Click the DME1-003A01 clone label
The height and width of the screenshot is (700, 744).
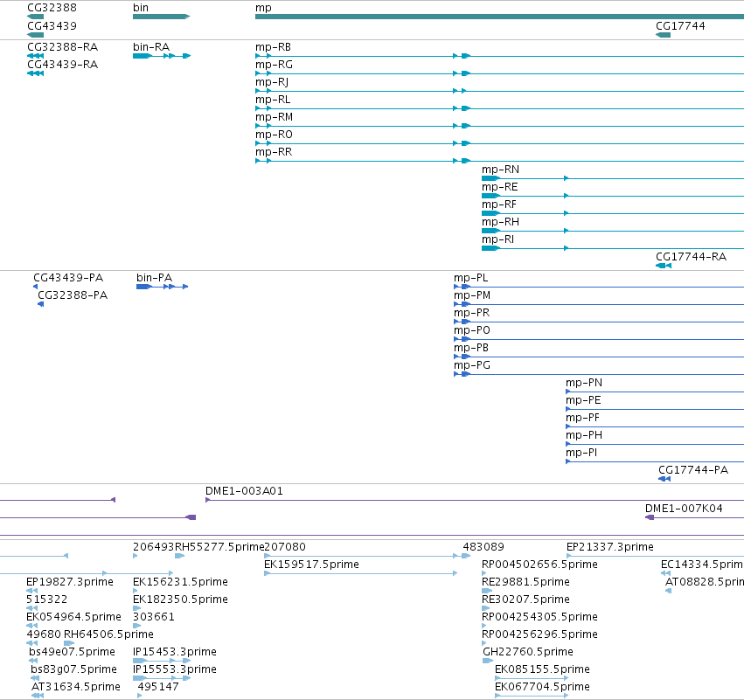pos(244,491)
